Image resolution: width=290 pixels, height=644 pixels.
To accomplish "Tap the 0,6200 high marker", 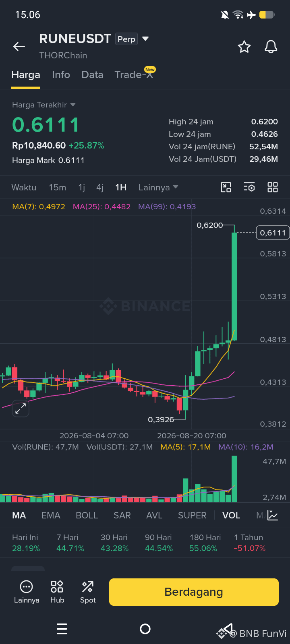I will pos(209,225).
